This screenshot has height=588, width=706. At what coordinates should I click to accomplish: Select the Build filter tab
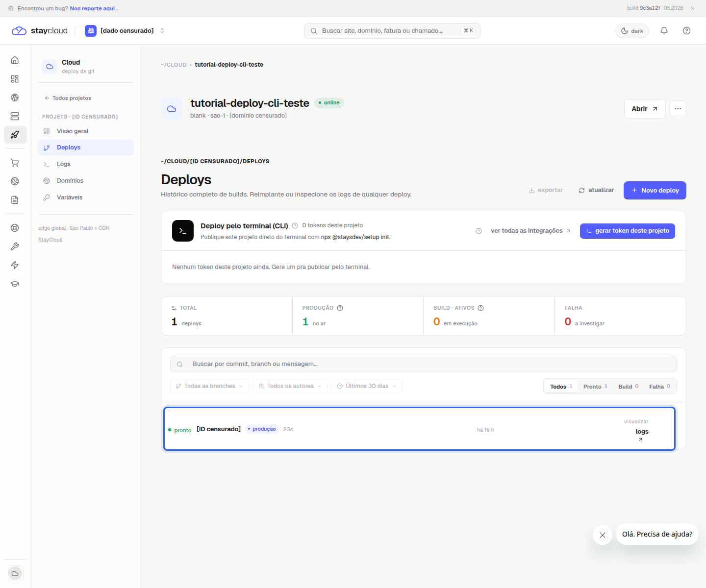click(x=629, y=387)
